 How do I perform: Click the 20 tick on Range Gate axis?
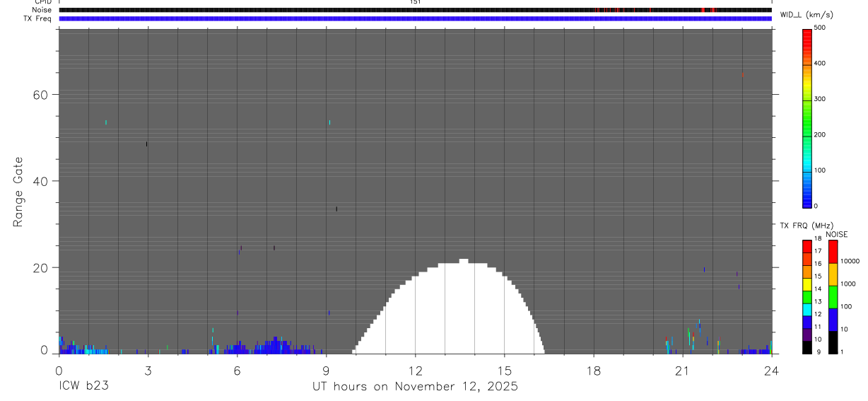pos(40,267)
